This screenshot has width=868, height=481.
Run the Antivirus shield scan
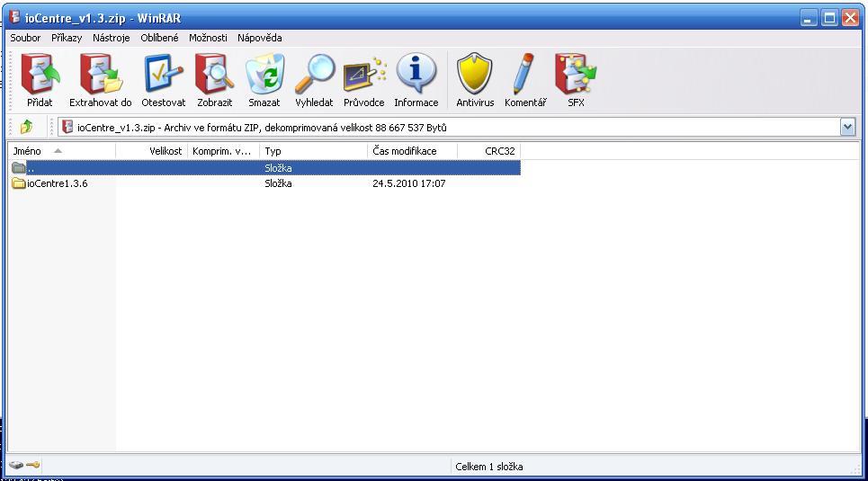point(475,79)
